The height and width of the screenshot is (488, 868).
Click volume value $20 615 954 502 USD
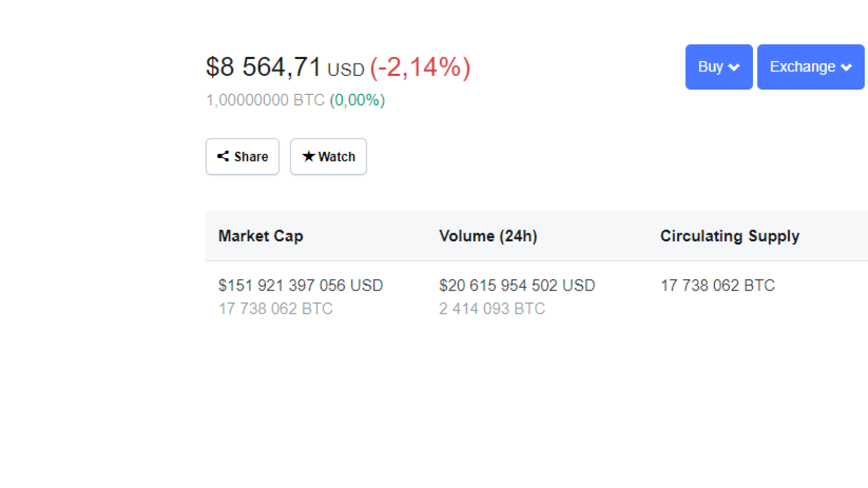pyautogui.click(x=517, y=285)
